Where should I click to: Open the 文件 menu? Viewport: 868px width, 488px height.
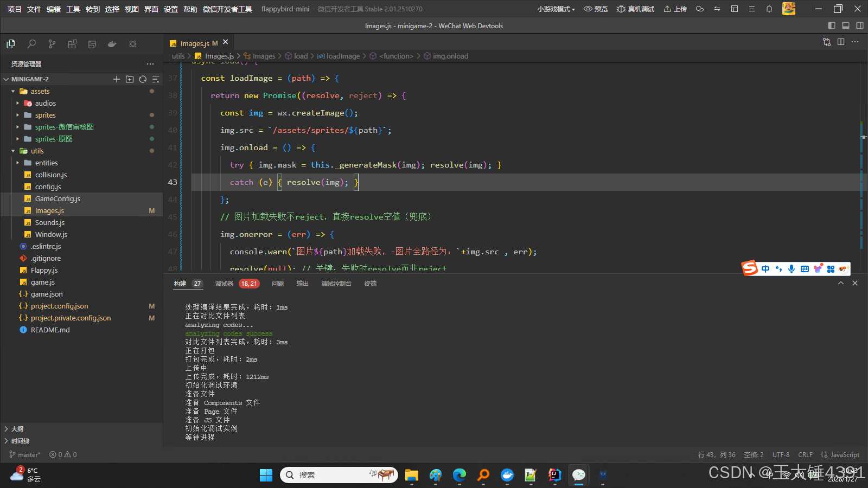[x=34, y=9]
